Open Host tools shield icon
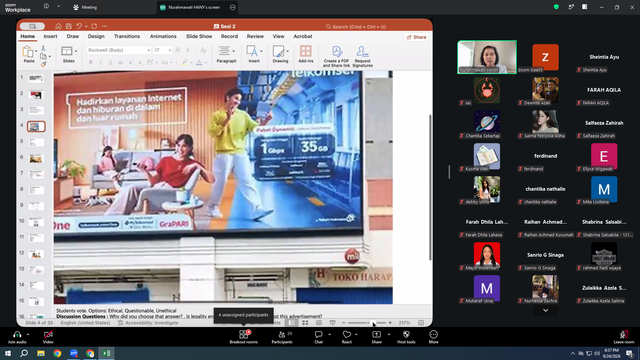This screenshot has width=640, height=360. pos(406,337)
